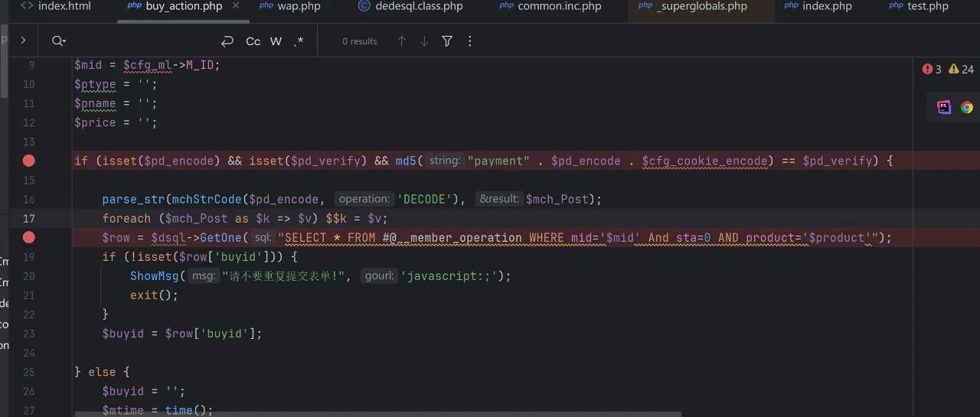Click the SELECT SQL query string
Image resolution: width=980 pixels, height=417 pixels.
(x=580, y=238)
